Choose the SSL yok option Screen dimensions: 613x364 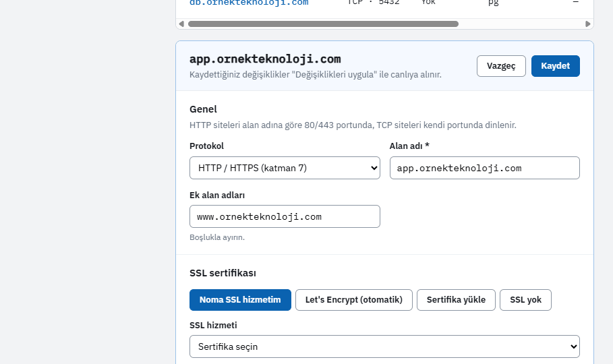[x=525, y=300]
